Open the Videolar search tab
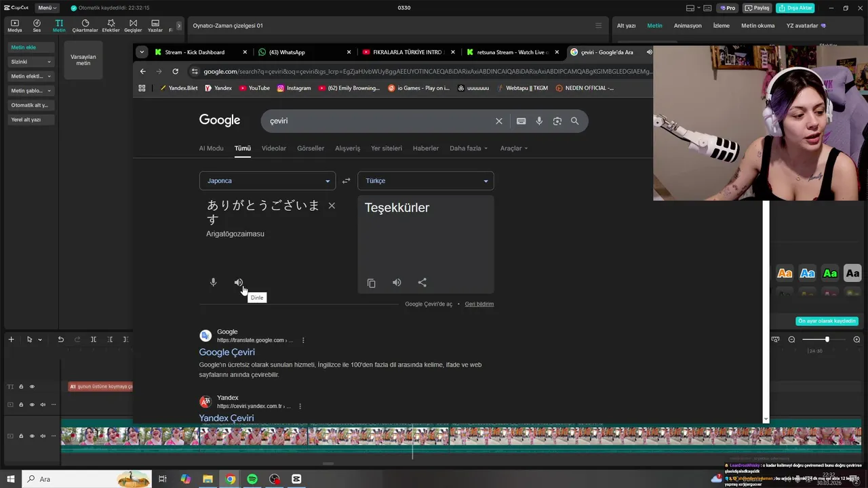The height and width of the screenshot is (488, 868). point(274,148)
